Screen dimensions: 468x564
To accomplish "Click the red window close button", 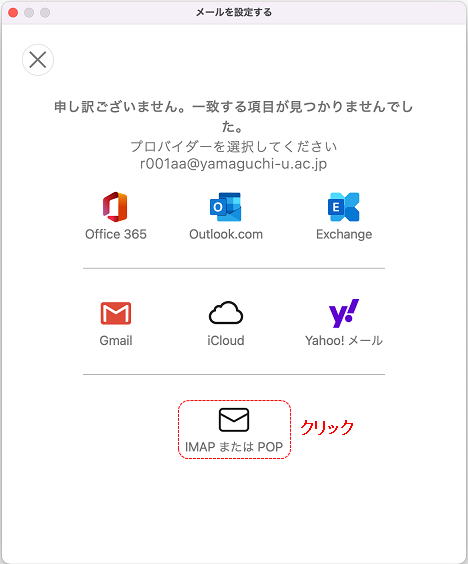I will pyautogui.click(x=13, y=13).
